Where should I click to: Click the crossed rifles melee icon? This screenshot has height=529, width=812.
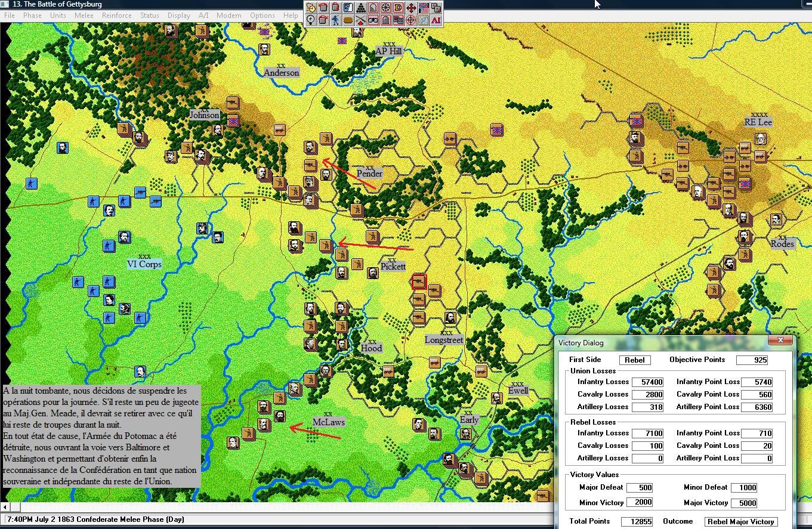click(361, 20)
